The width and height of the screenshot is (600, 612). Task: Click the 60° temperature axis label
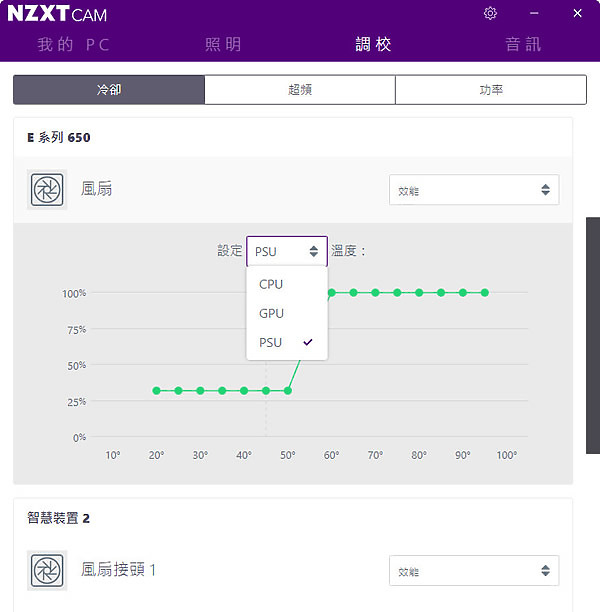pyautogui.click(x=331, y=455)
